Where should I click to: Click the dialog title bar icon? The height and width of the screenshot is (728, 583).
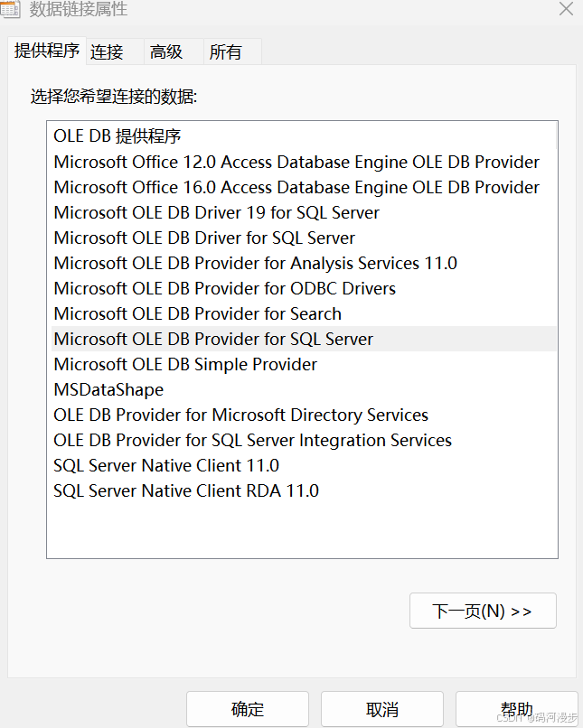(x=10, y=9)
